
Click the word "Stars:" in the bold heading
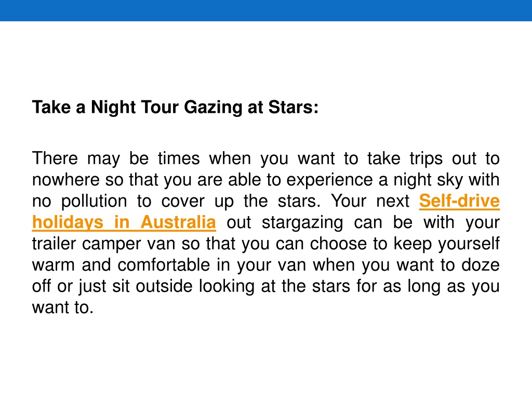[294, 107]
